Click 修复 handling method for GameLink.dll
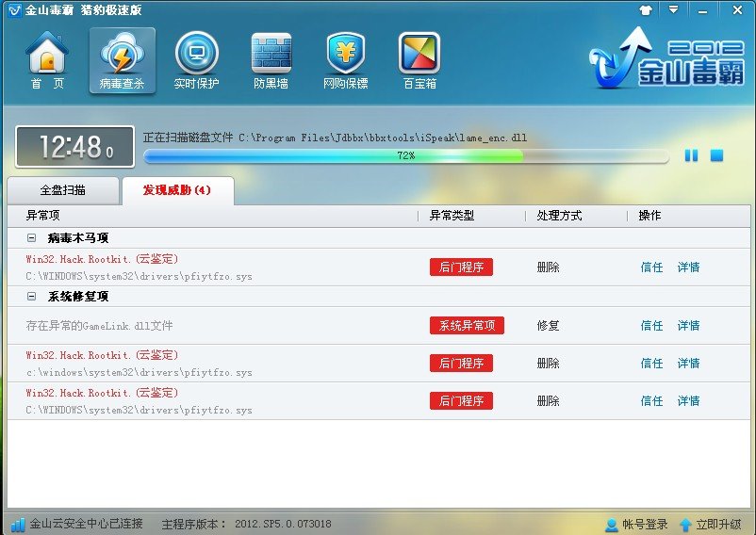Viewport: 756px width, 535px height. pos(549,326)
